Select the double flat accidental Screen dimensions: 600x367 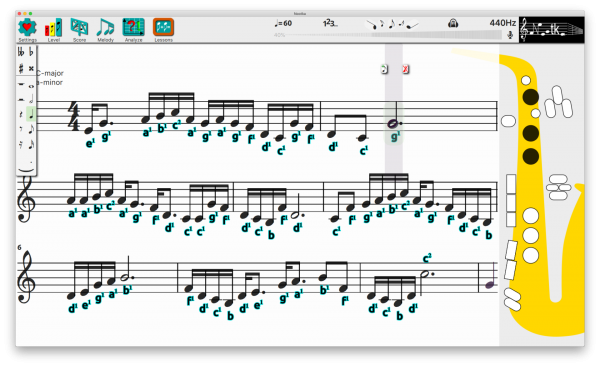(21, 52)
